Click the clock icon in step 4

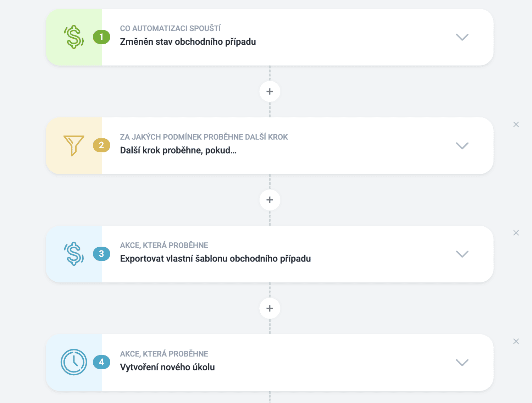click(x=74, y=362)
